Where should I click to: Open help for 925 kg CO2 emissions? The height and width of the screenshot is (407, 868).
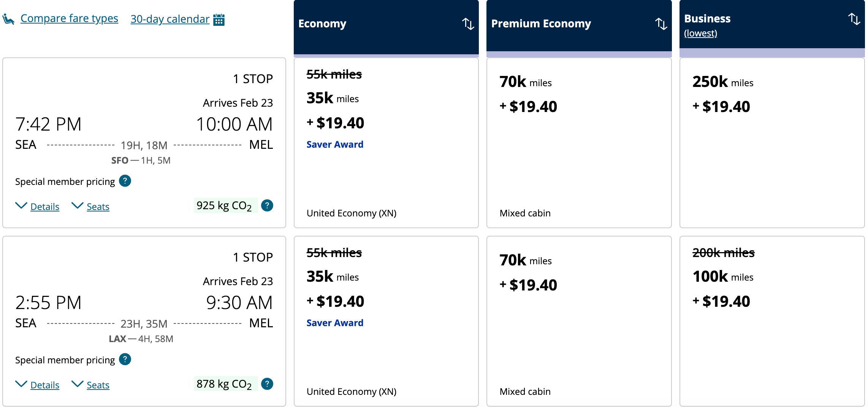click(267, 205)
